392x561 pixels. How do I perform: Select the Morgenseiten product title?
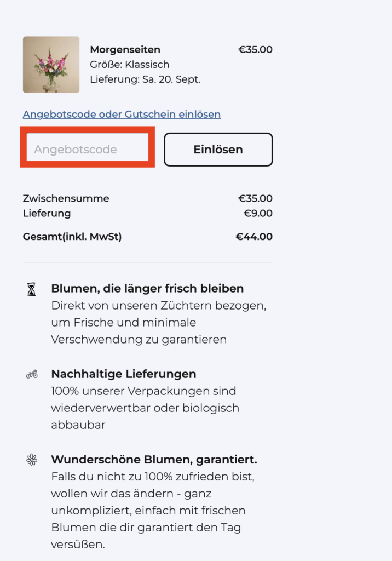(x=125, y=50)
